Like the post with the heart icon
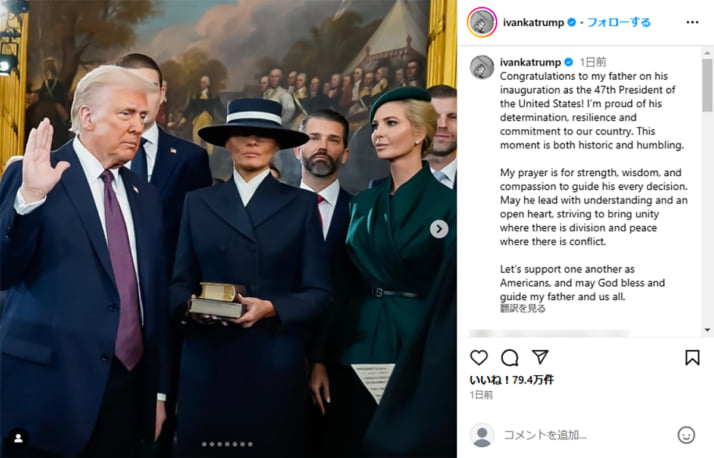The image size is (714, 458). tap(479, 357)
